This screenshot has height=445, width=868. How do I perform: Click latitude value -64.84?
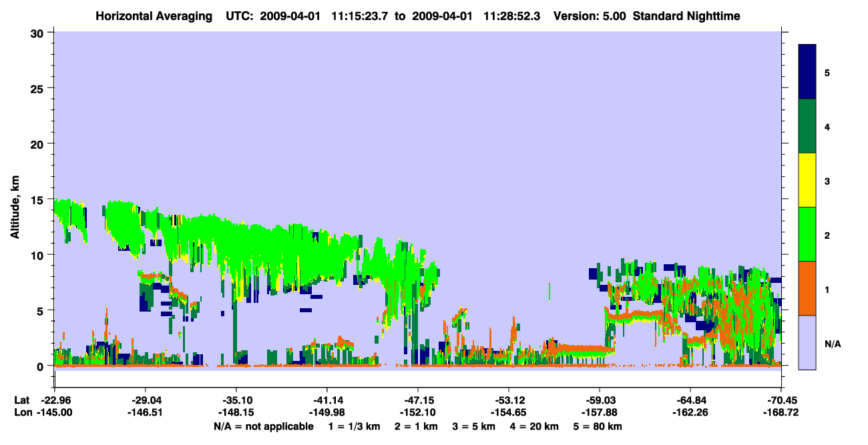(690, 400)
